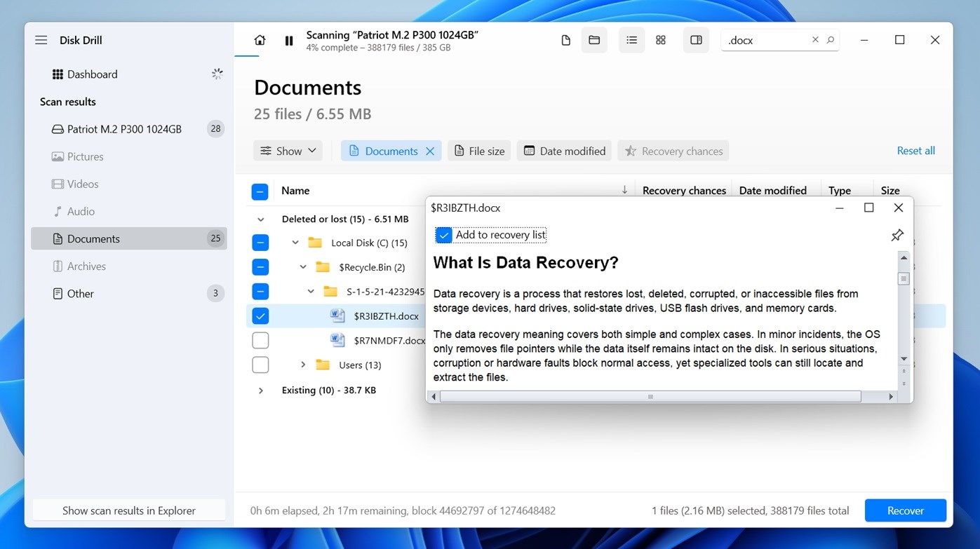Click the Users folder icon
Viewport: 980px width, 549px height.
point(323,365)
